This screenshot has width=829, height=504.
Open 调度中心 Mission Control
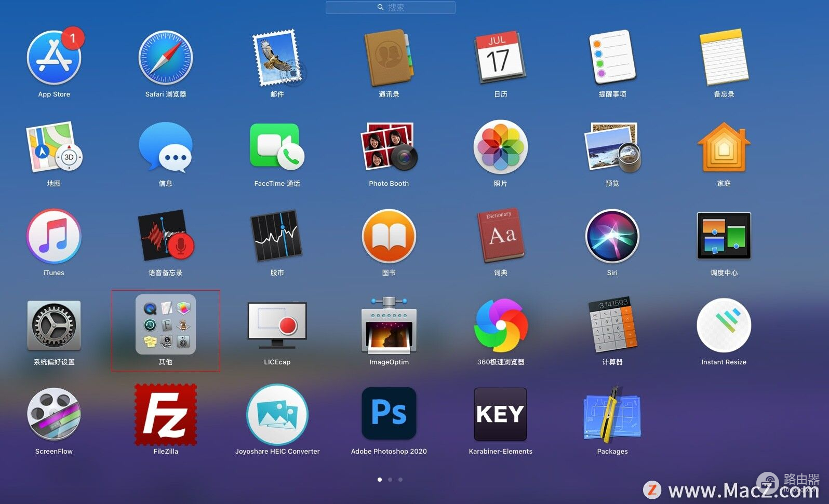pos(724,236)
